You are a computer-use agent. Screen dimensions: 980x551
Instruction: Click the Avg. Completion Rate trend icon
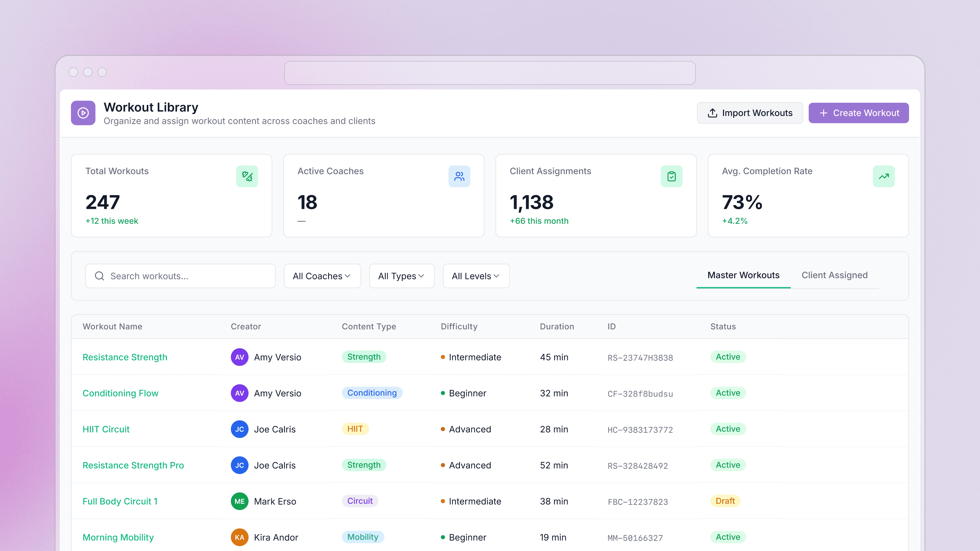884,177
